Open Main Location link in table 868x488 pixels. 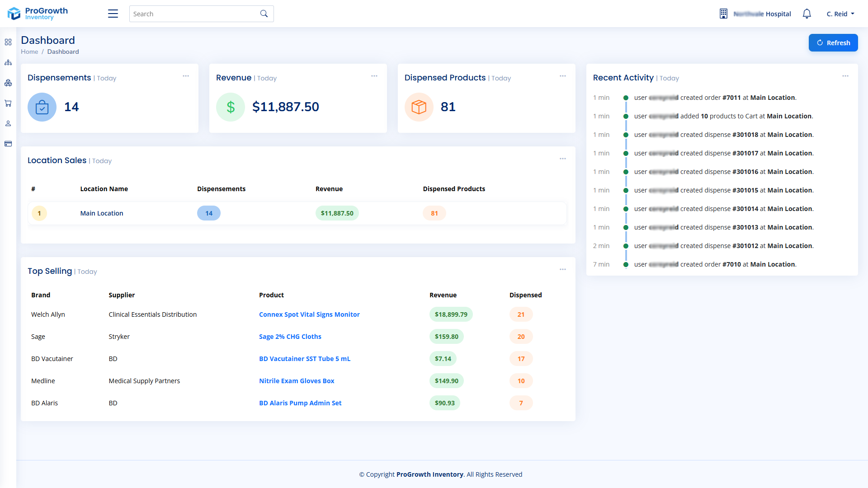(102, 213)
